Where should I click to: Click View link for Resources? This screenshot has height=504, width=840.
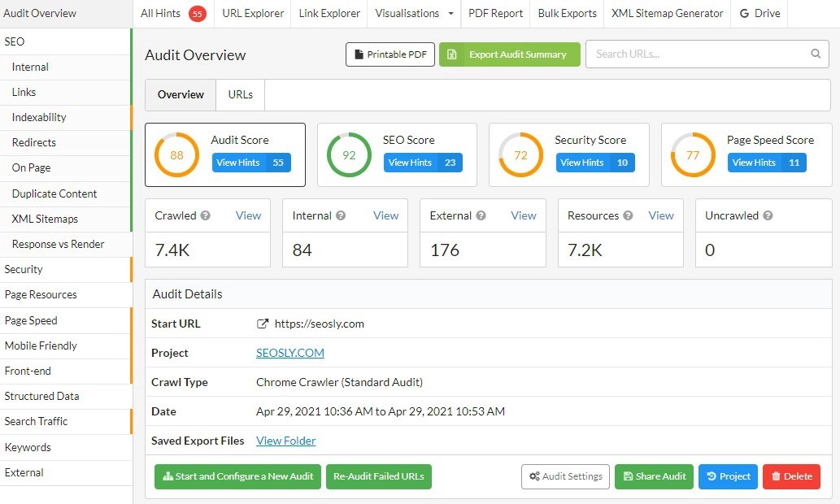point(660,215)
